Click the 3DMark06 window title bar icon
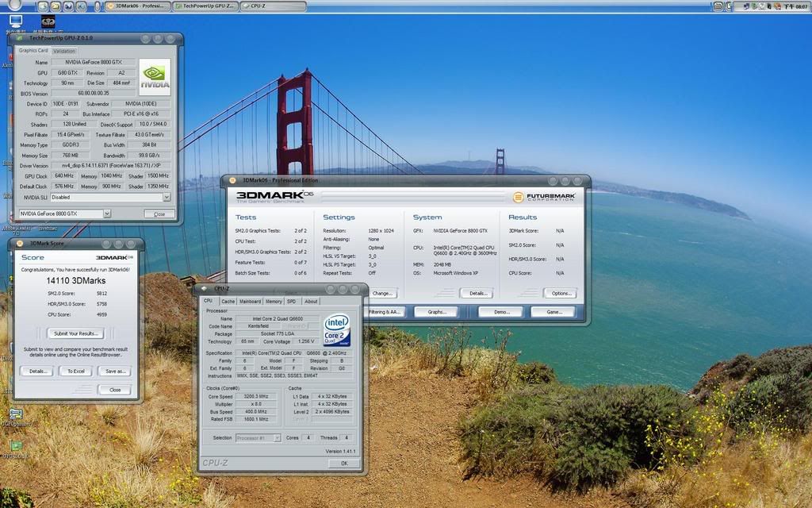This screenshot has height=508, width=812. coord(232,180)
